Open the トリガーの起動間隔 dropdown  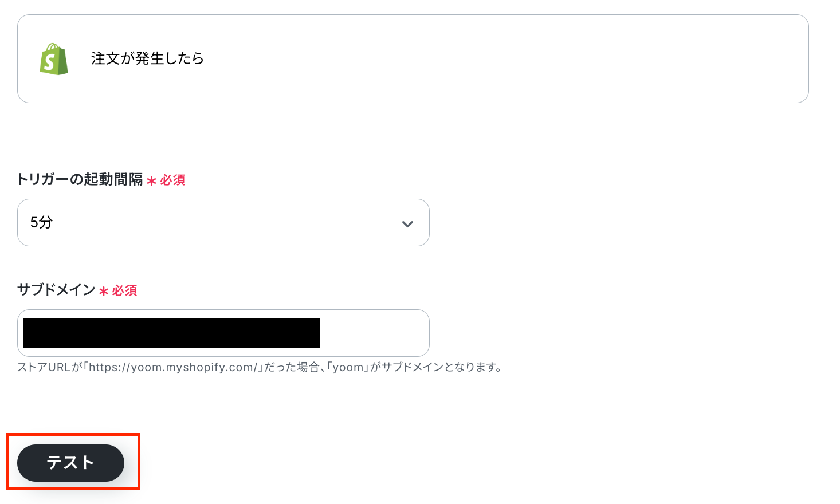[x=223, y=223]
